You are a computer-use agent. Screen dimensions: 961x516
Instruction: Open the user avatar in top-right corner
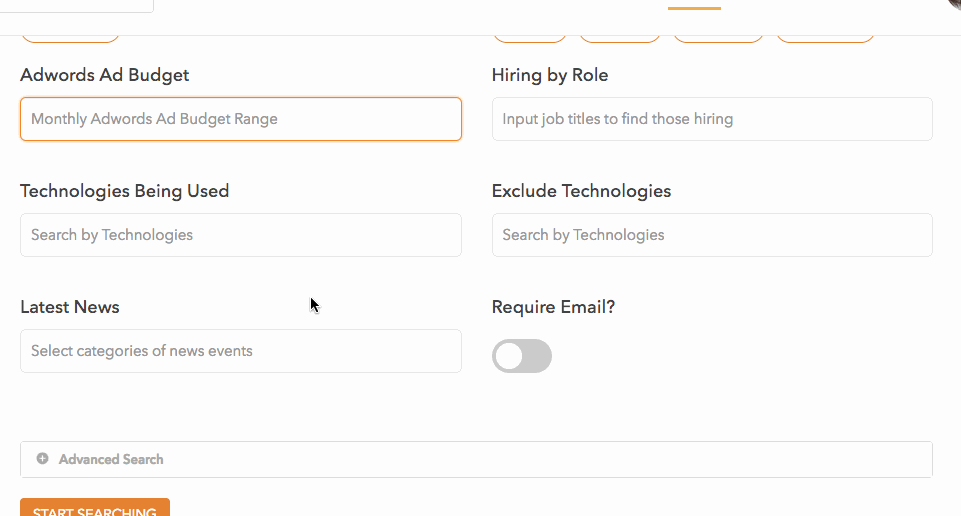[954, 5]
